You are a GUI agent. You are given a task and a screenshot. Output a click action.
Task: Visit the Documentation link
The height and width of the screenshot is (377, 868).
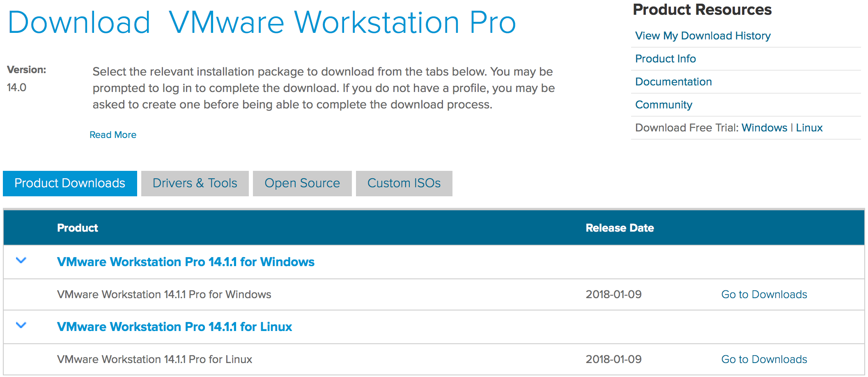(x=673, y=82)
